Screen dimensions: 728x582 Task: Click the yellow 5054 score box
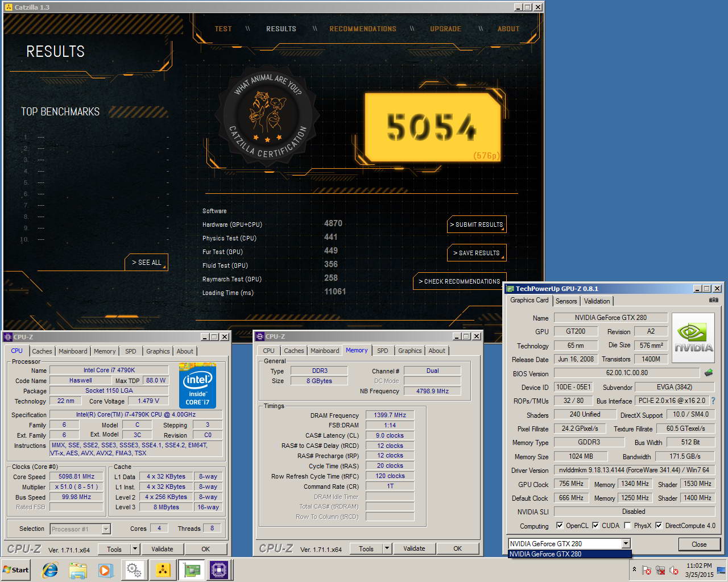click(432, 127)
